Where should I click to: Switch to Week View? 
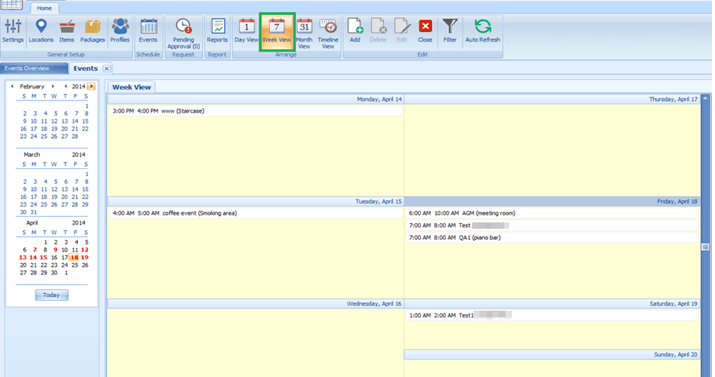[277, 32]
